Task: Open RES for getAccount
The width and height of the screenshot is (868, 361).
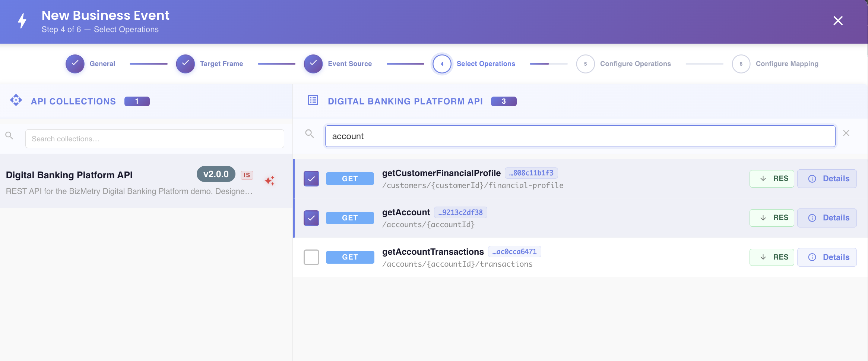Action: (x=772, y=218)
